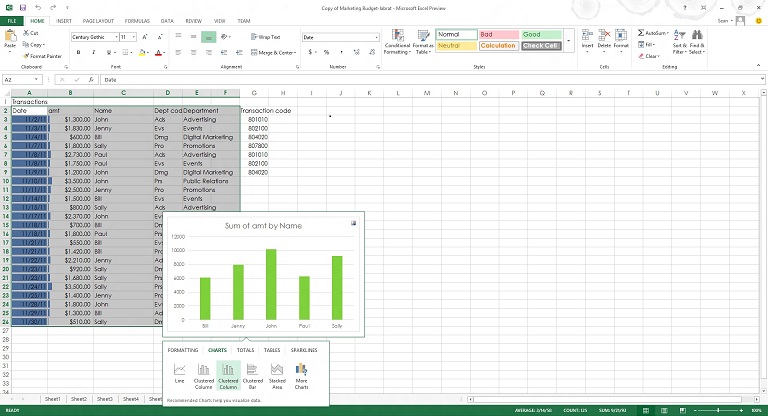768x416 pixels.
Task: Center text horizontally in the Alignment group
Action: pos(193,52)
